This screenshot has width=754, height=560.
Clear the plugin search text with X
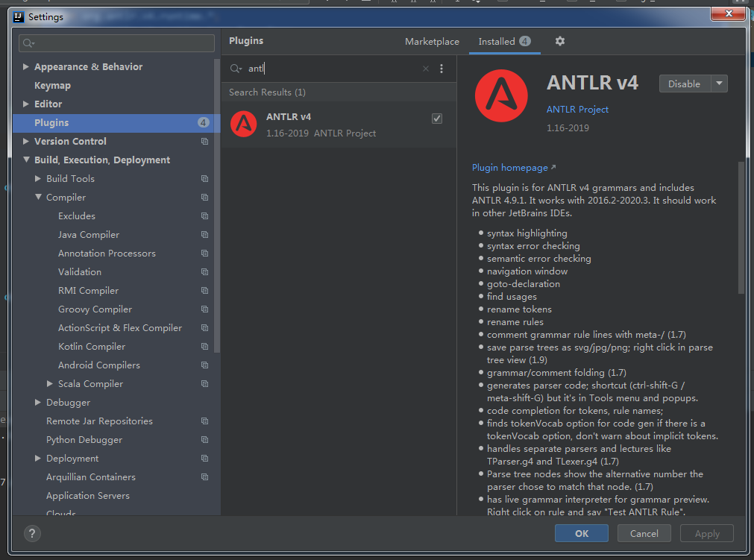[x=426, y=69]
